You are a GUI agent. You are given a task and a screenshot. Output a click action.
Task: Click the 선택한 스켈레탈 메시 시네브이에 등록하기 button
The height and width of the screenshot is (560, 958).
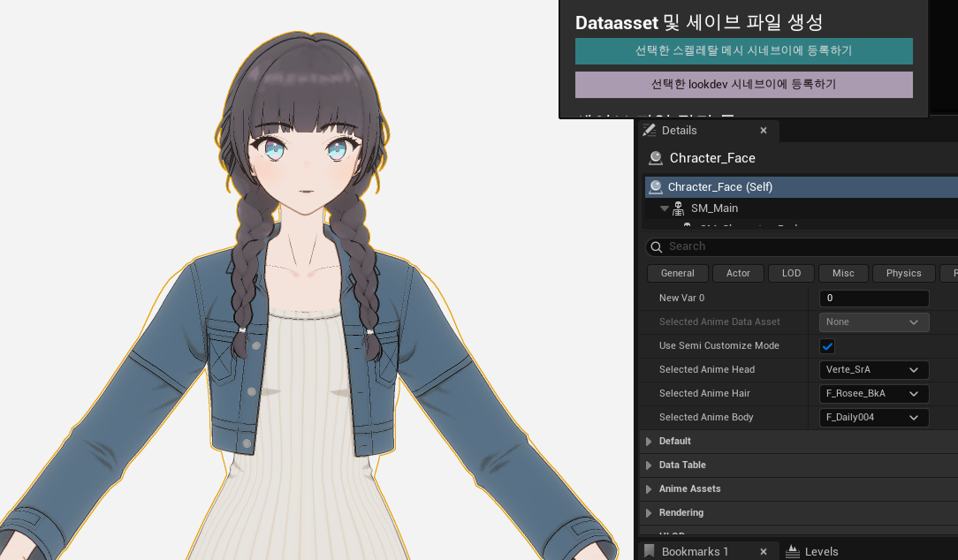(743, 51)
